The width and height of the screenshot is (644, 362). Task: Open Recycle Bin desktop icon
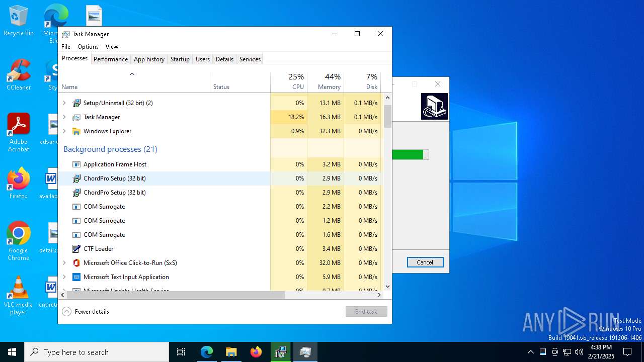pos(19,21)
